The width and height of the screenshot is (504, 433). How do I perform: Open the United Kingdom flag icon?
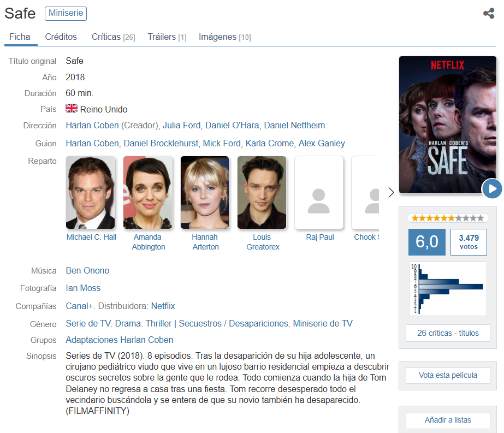pyautogui.click(x=72, y=108)
